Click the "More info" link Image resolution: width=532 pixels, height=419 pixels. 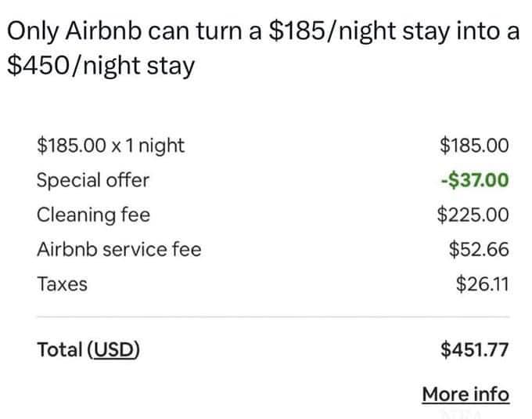(465, 393)
